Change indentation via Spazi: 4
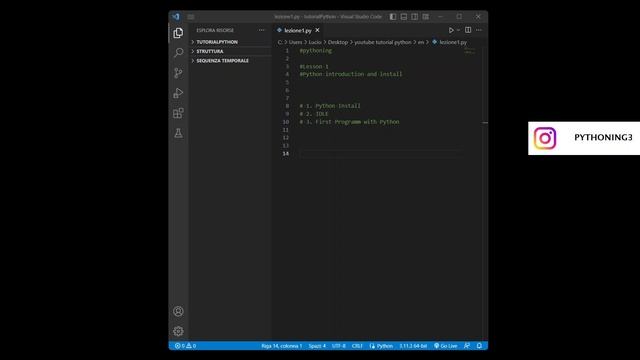Image resolution: width=640 pixels, height=360 pixels. coord(317,346)
